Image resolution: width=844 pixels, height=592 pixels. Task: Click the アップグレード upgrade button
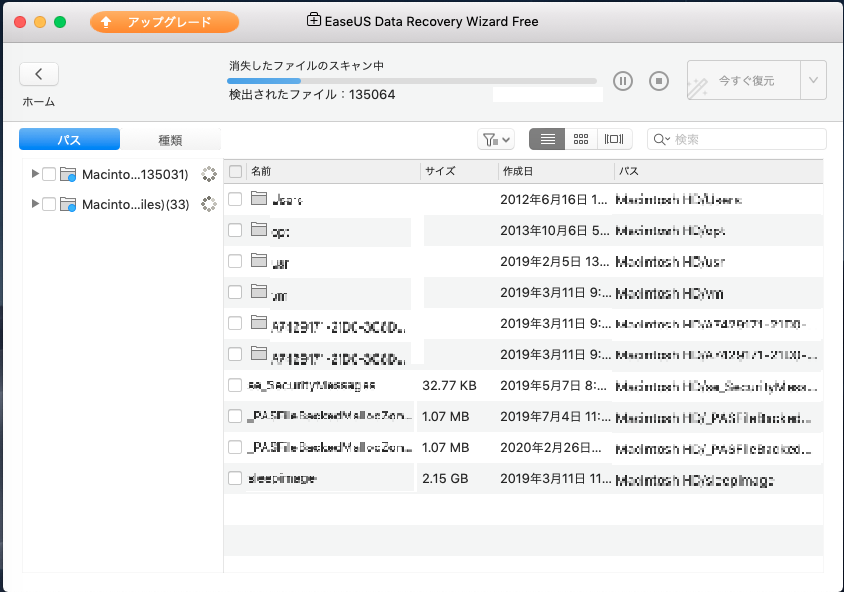pyautogui.click(x=164, y=22)
